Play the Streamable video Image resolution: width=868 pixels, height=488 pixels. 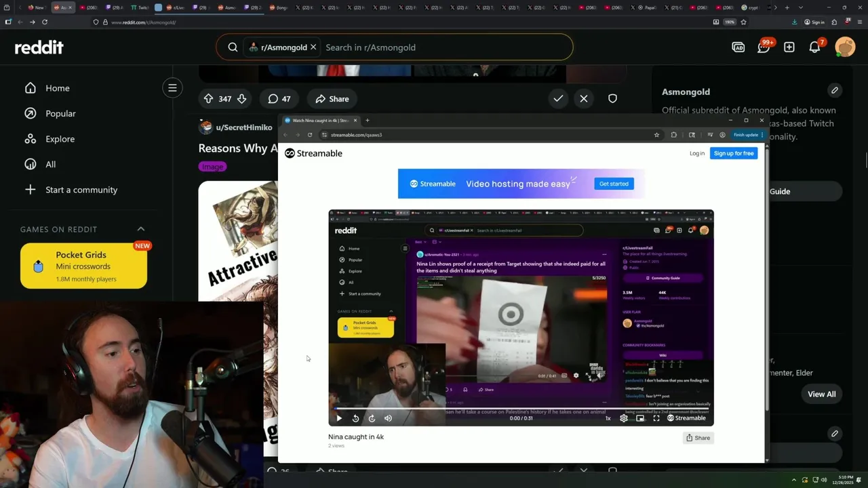tap(339, 418)
